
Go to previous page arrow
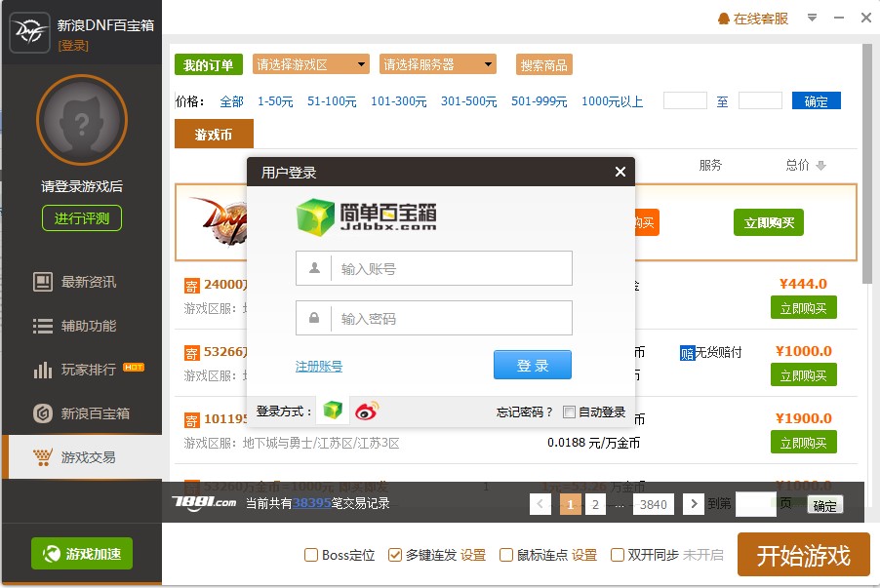(x=540, y=504)
